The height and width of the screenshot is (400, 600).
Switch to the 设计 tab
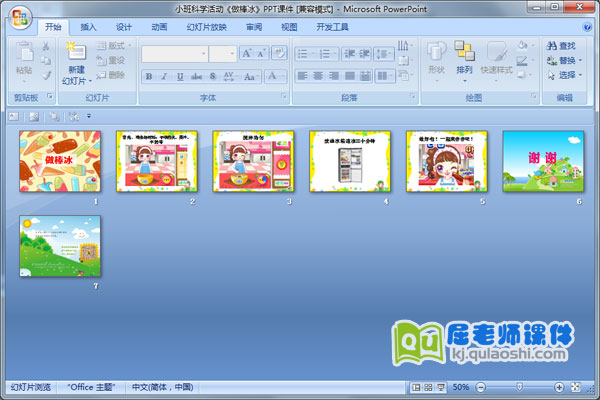click(124, 27)
